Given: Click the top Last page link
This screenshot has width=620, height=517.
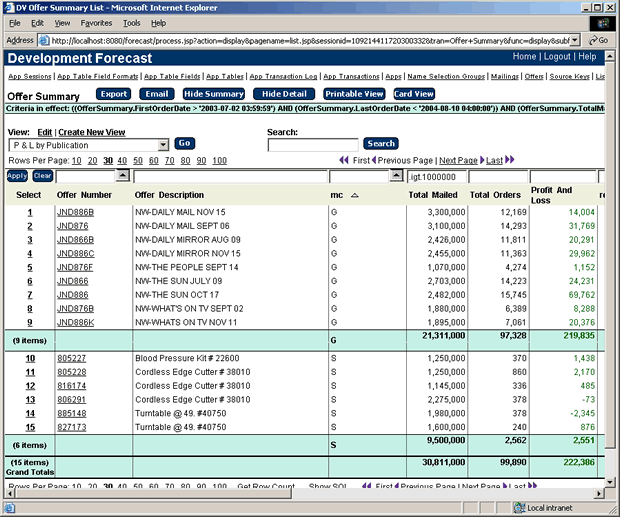Looking at the screenshot, I should point(494,160).
